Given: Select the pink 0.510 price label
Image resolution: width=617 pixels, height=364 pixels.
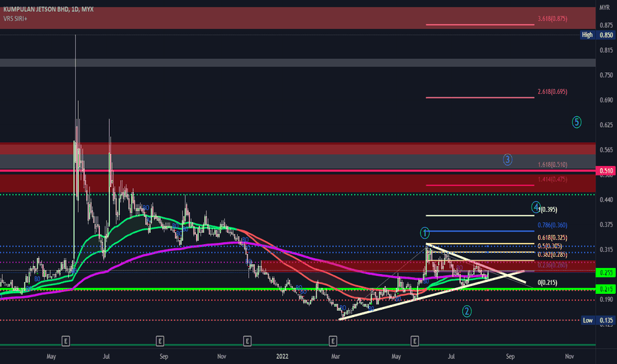Looking at the screenshot, I should tap(606, 171).
